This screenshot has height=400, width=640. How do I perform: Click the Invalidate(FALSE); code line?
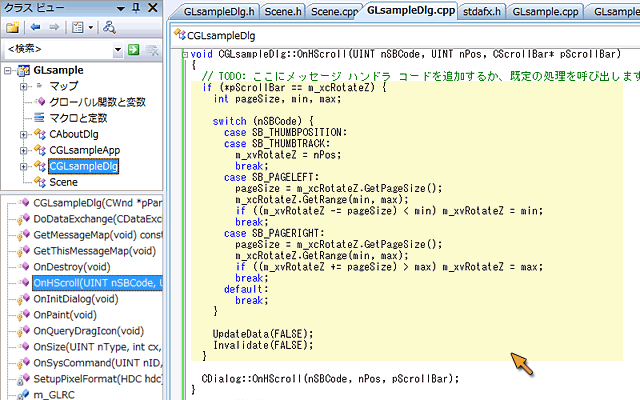263,345
